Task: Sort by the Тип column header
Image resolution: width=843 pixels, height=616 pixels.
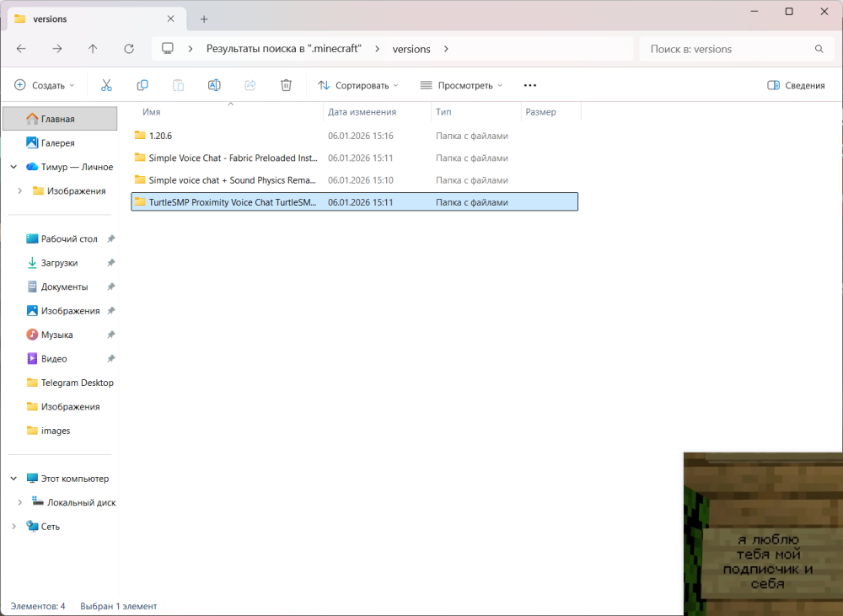Action: point(443,112)
